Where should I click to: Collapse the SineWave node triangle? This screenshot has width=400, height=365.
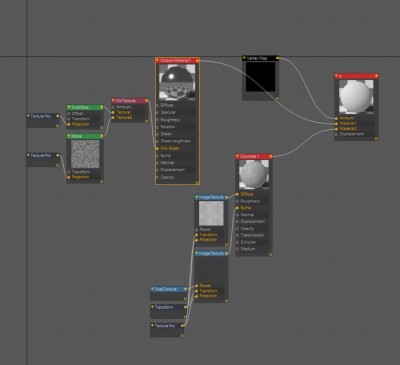coord(69,107)
